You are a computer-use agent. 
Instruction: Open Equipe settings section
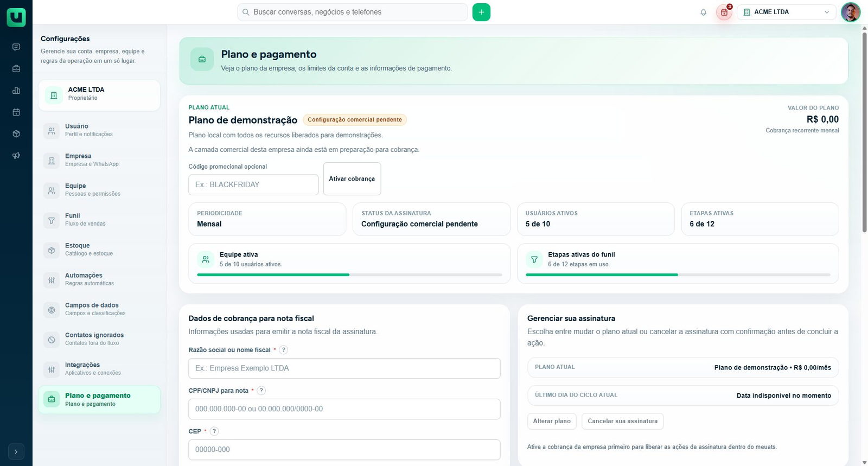[x=99, y=190]
